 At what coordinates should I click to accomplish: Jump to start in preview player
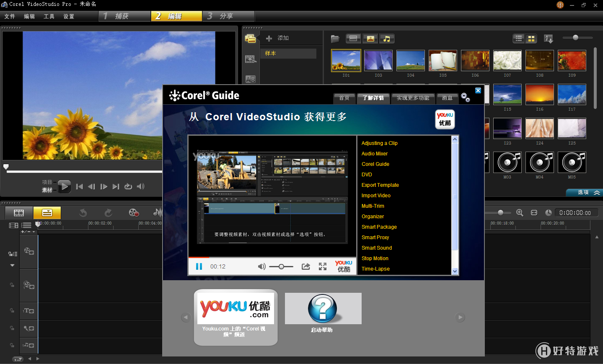click(80, 186)
